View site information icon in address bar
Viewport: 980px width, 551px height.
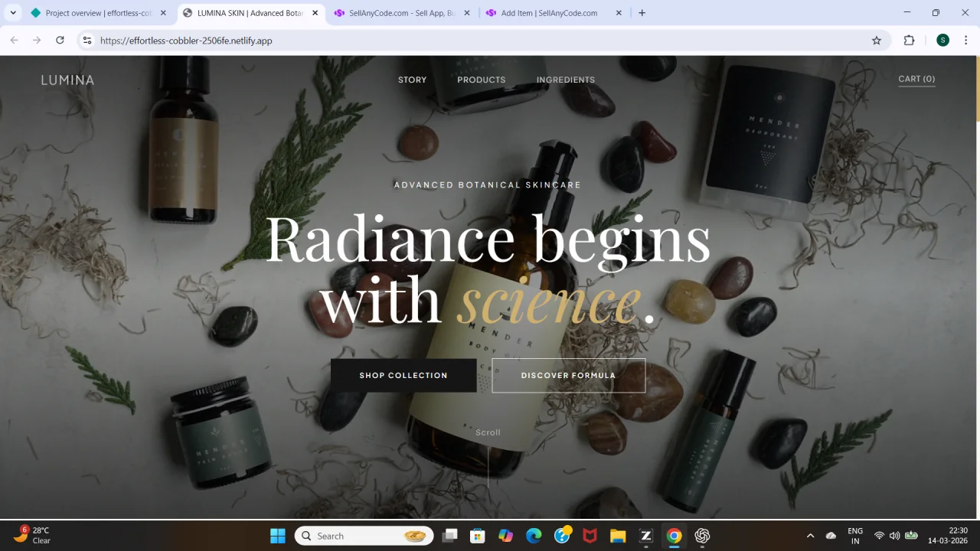87,41
